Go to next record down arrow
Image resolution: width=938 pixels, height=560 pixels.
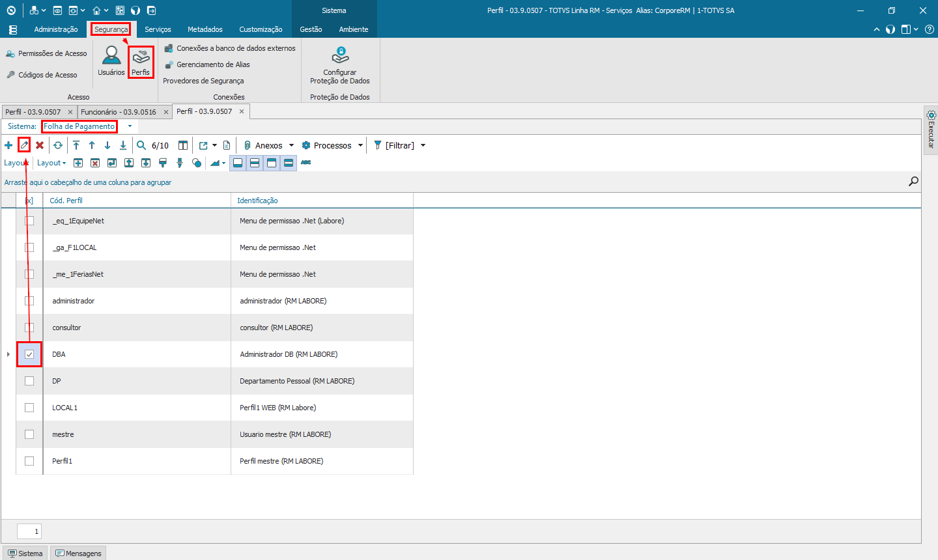[x=107, y=145]
